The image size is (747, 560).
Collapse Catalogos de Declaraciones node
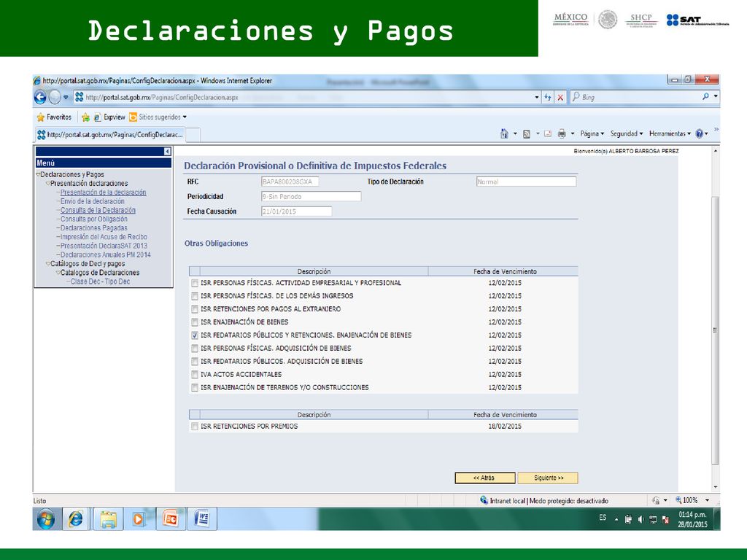click(x=58, y=273)
